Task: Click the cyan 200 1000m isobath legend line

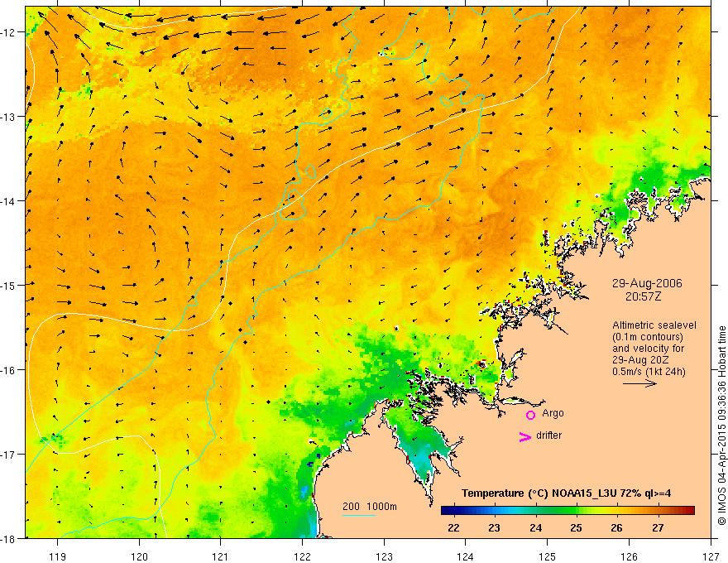Action: 359,515
